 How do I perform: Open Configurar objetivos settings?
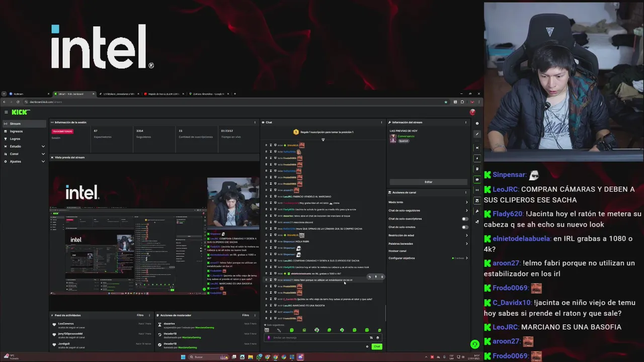(x=428, y=258)
